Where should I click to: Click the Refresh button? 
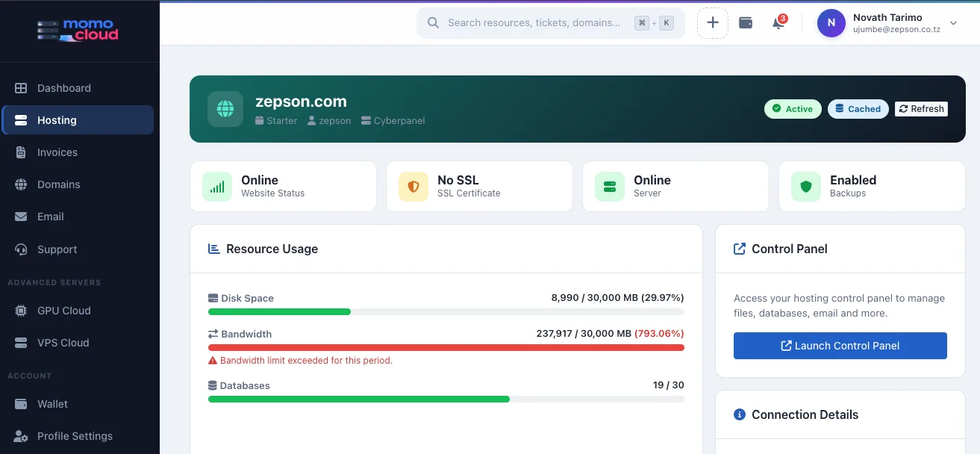tap(921, 109)
